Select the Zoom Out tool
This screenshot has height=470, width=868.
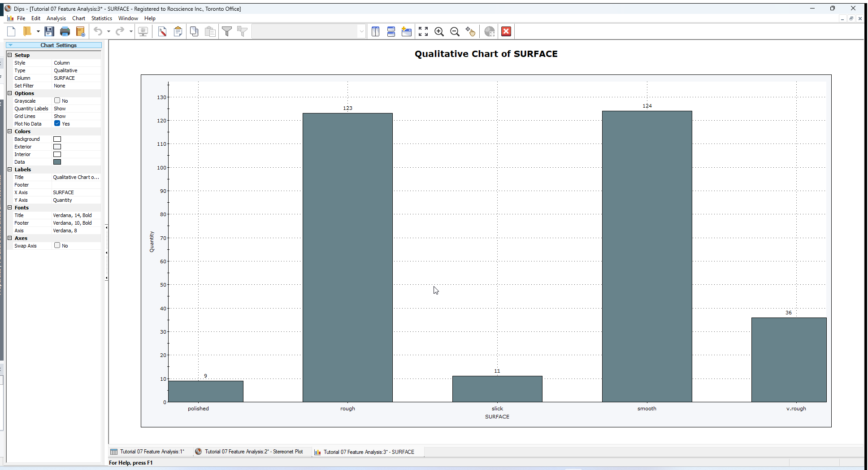pyautogui.click(x=455, y=31)
